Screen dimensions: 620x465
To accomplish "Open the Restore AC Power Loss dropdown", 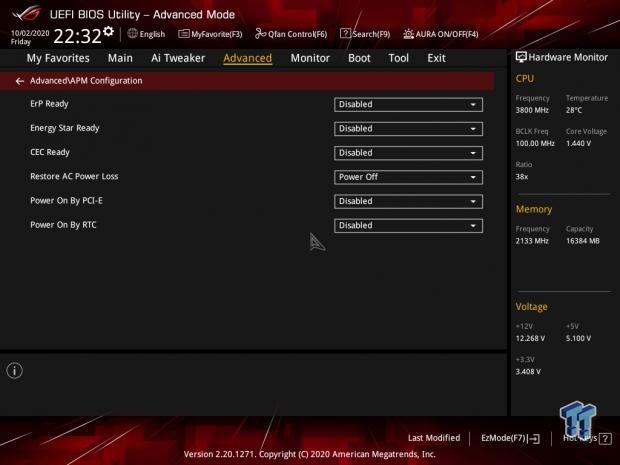I will point(408,177).
